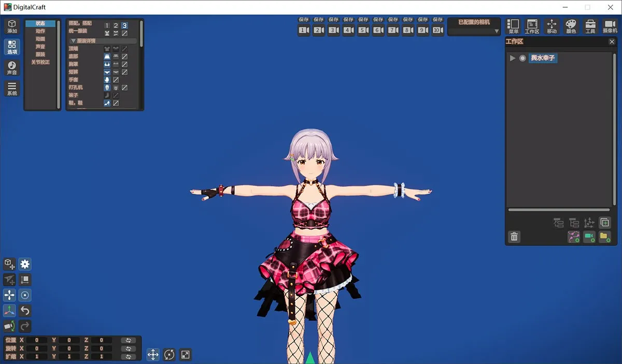Set 底部 (bottom) to fully worn state
622x364 pixels.
[x=107, y=56]
